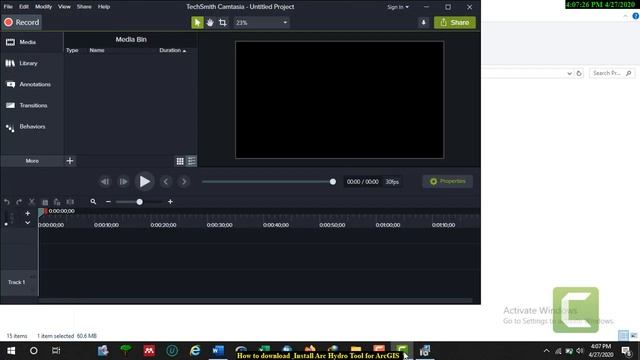The width and height of the screenshot is (640, 360).
Task: Open the canvas zoom percentage dropdown
Action: [261, 22]
